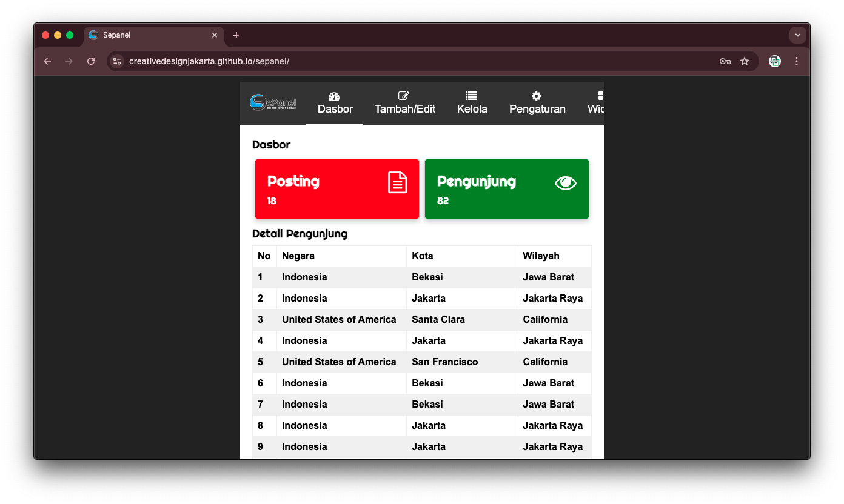Click United States of America in row 5
Image resolution: width=844 pixels, height=504 pixels.
pyautogui.click(x=339, y=362)
